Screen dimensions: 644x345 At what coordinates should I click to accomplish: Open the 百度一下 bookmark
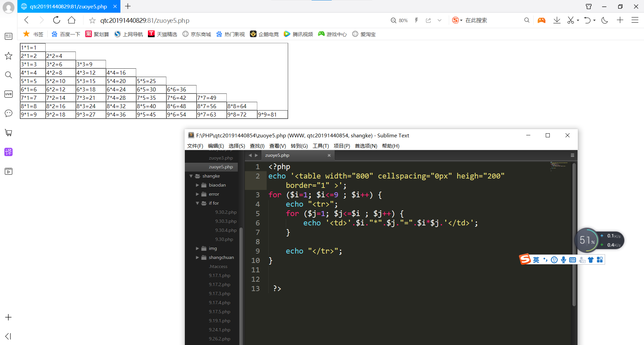pyautogui.click(x=66, y=34)
